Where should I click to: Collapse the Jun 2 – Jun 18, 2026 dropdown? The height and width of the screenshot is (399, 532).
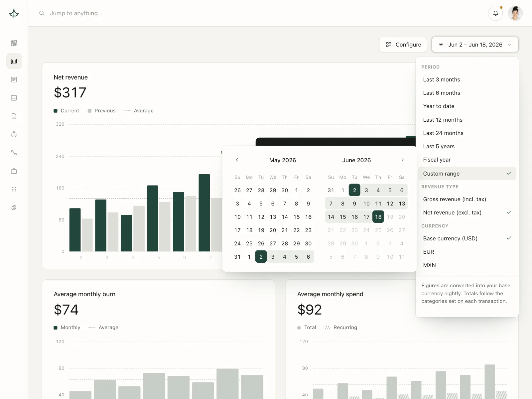point(475,45)
